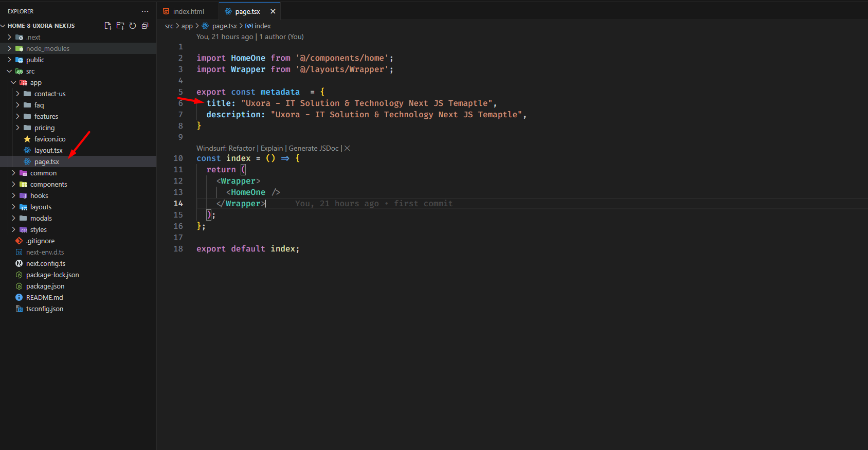Click 'export default index;' line
The image size is (868, 450).
click(248, 249)
